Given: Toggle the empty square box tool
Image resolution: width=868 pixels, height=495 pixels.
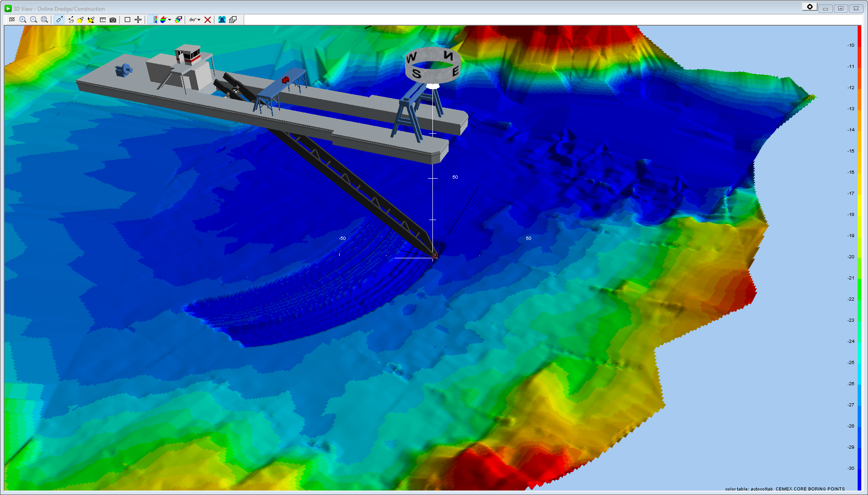Looking at the screenshot, I should coord(127,20).
